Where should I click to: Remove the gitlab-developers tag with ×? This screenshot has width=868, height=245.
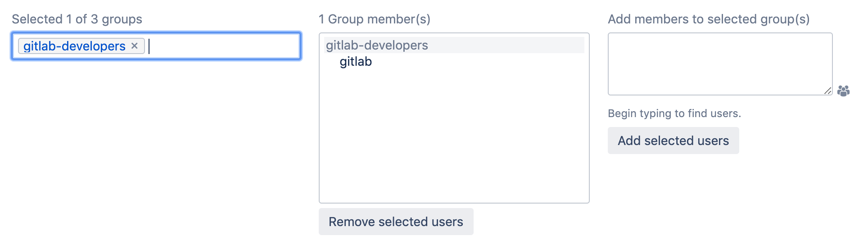(x=134, y=46)
